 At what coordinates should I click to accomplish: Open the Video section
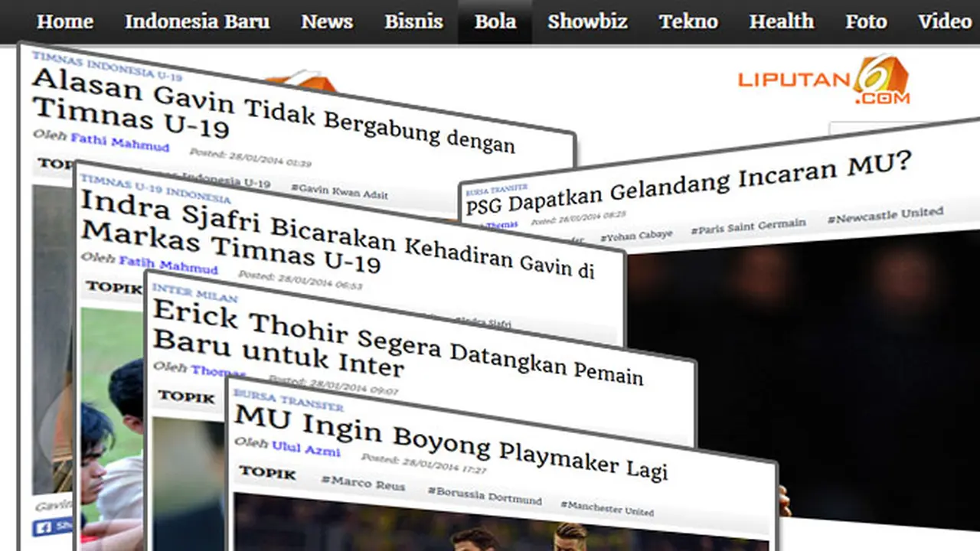(x=945, y=21)
